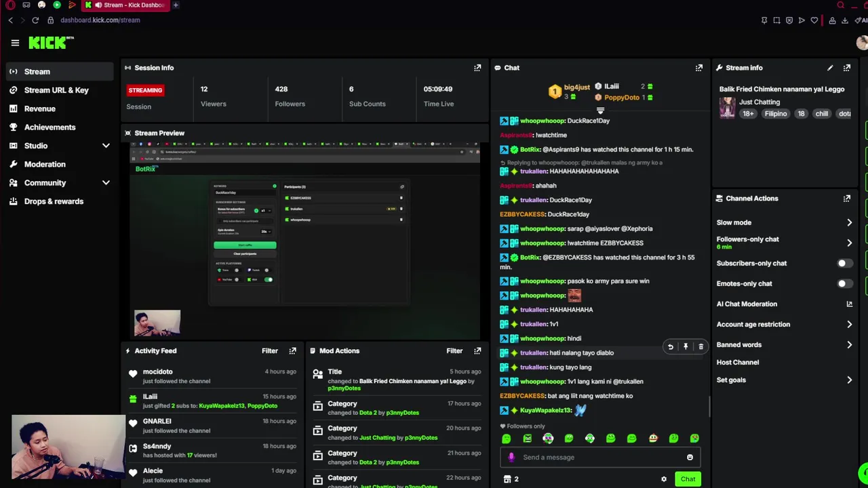This screenshot has height=488, width=868.
Task: Click the Kick logo
Action: (x=51, y=43)
